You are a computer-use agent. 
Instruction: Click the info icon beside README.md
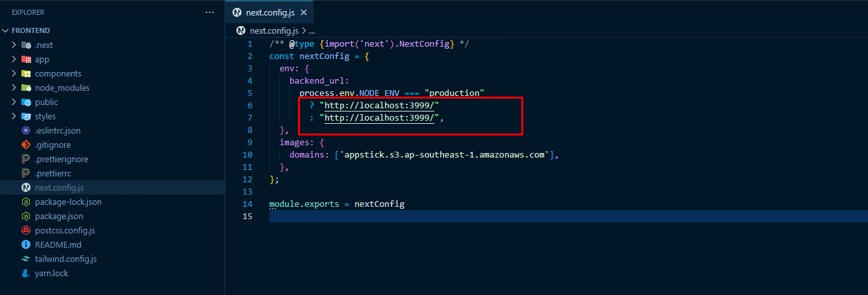pyautogui.click(x=26, y=244)
